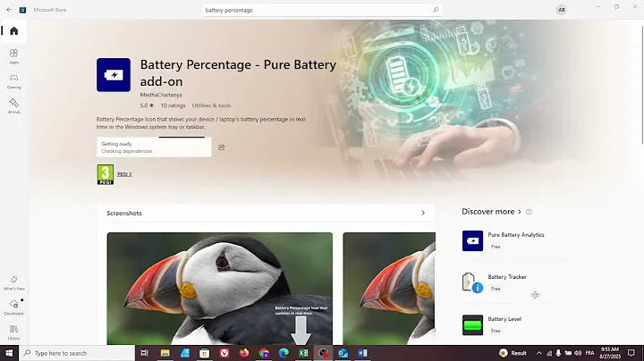
Task: Click the Result item in taskbar
Action: [x=513, y=353]
